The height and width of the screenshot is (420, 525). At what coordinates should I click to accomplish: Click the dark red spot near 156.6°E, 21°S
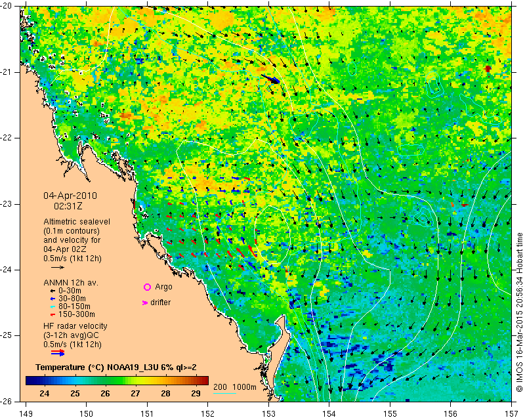pyautogui.click(x=488, y=69)
